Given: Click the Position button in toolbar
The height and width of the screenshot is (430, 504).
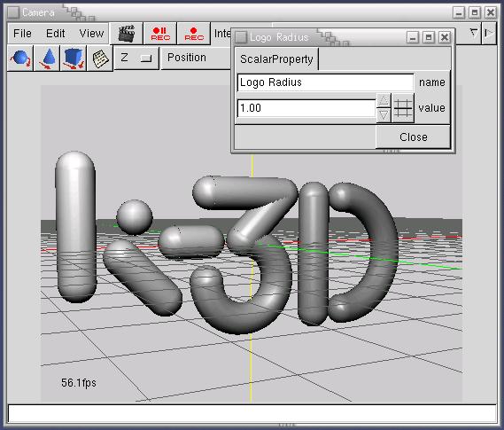Looking at the screenshot, I should click(x=187, y=58).
